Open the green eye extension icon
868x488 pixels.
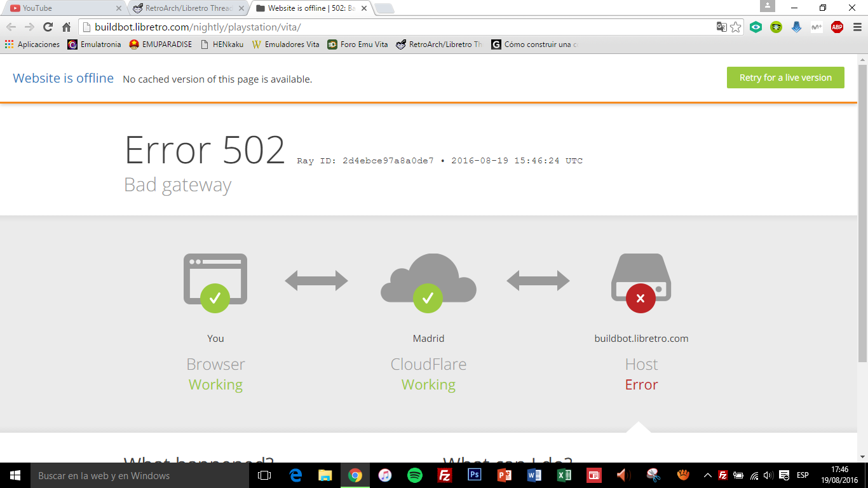click(756, 27)
